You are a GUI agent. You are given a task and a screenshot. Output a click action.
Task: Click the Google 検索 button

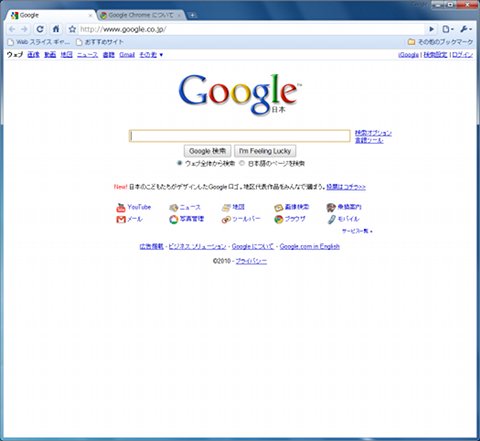[x=207, y=151]
